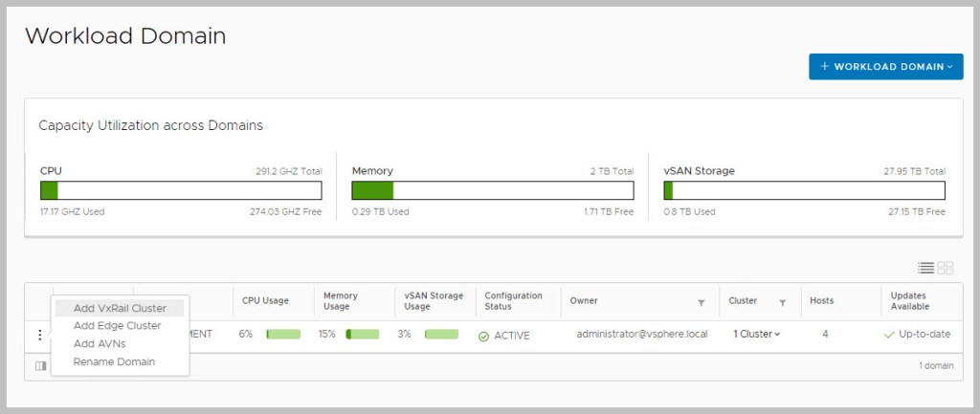Click the ACTIVE status checkmark icon
Screen dimensions: 980x414
[x=484, y=336]
